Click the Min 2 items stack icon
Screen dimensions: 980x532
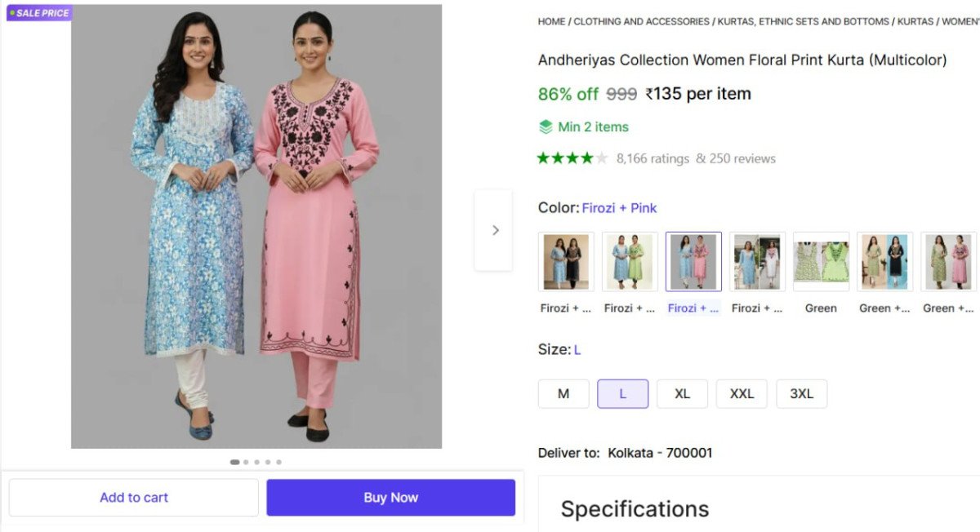546,126
